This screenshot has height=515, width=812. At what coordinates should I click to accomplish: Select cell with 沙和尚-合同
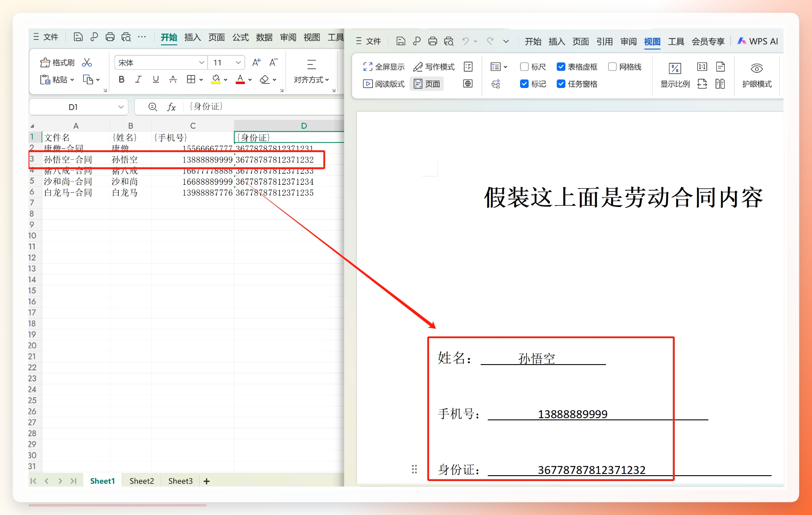76,181
